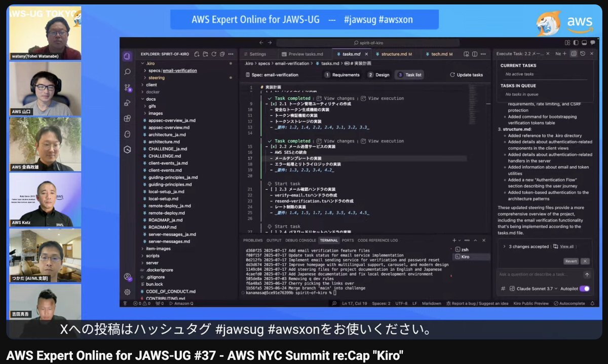The width and height of the screenshot is (608, 364).
Task: Split the editor to the right
Action: pos(474,54)
